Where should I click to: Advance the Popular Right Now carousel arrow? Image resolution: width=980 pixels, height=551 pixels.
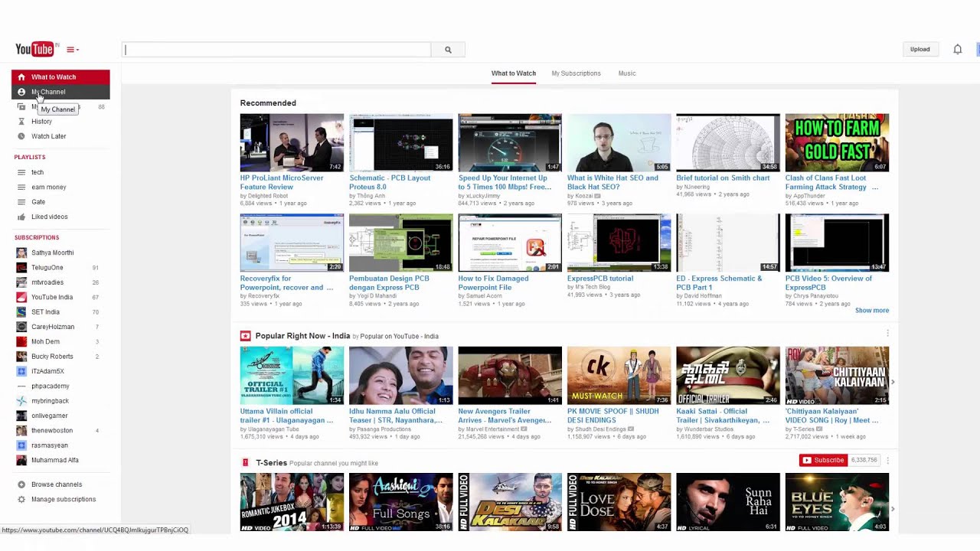[x=893, y=382]
